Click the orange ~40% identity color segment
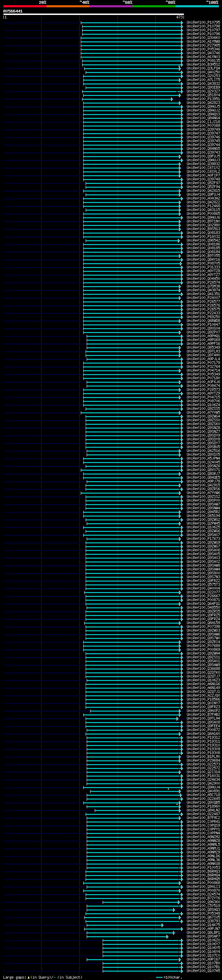The width and height of the screenshot is (222, 980). point(68,6)
